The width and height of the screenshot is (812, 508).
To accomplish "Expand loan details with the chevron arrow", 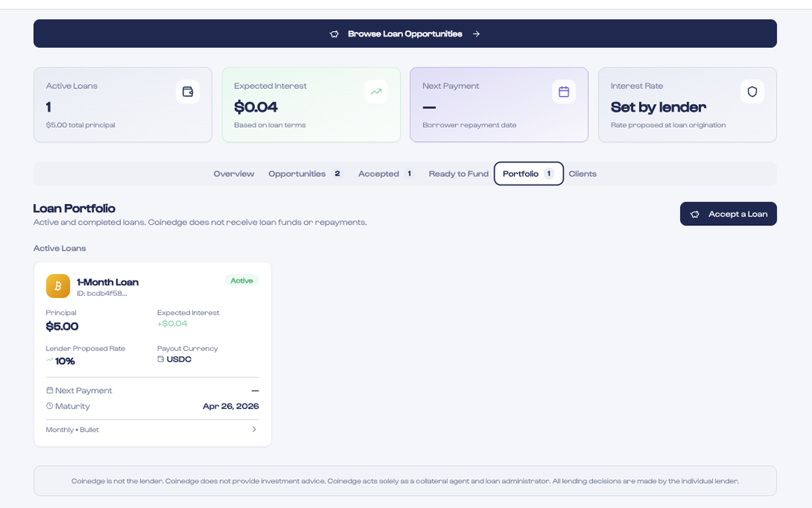I will click(x=254, y=429).
